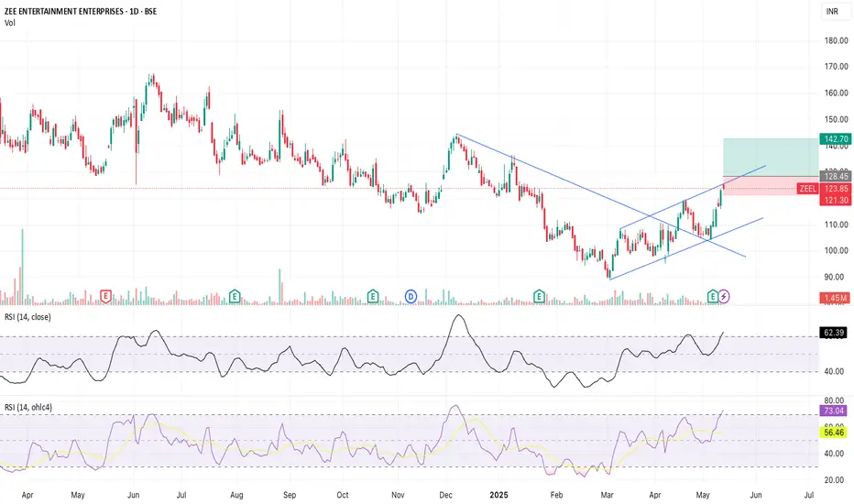Click the red E earnings marker
The width and height of the screenshot is (854, 504).
(105, 296)
